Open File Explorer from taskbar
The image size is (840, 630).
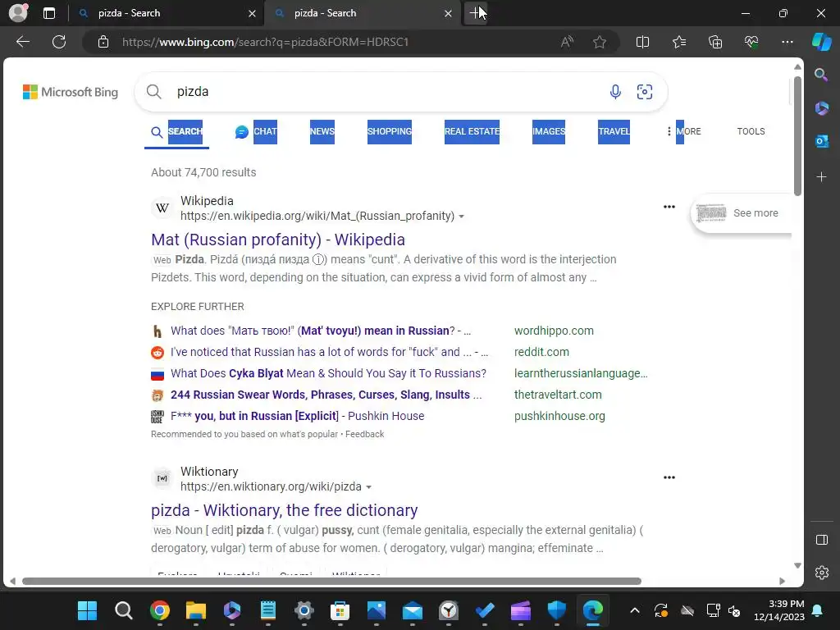point(195,610)
